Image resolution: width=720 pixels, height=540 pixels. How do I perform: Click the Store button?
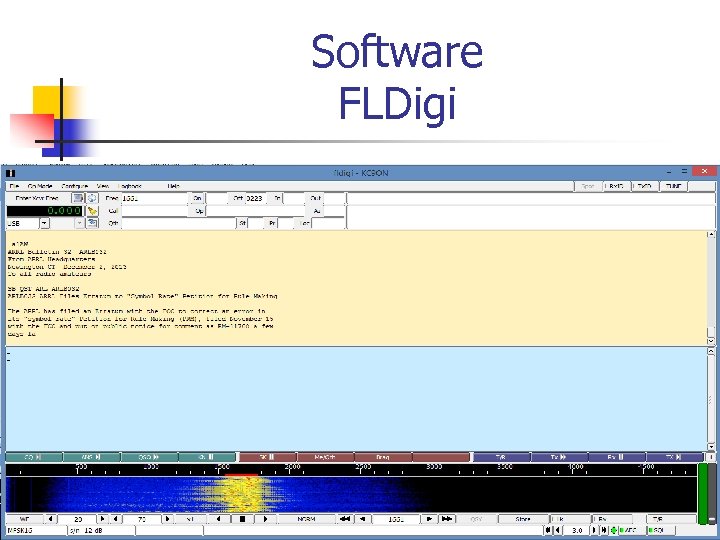(523, 519)
